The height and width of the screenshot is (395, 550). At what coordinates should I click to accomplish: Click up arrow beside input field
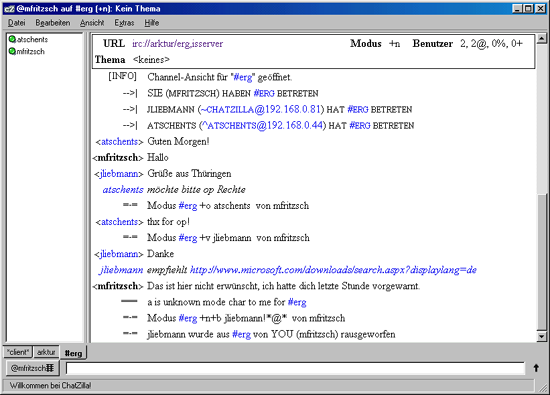[x=536, y=368]
